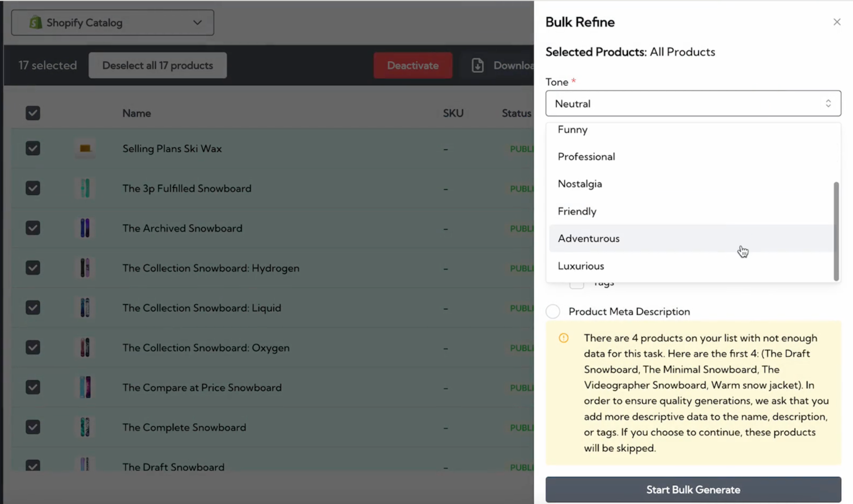This screenshot has height=504, width=853.
Task: Select Nostalgia tone option
Action: pyautogui.click(x=579, y=183)
